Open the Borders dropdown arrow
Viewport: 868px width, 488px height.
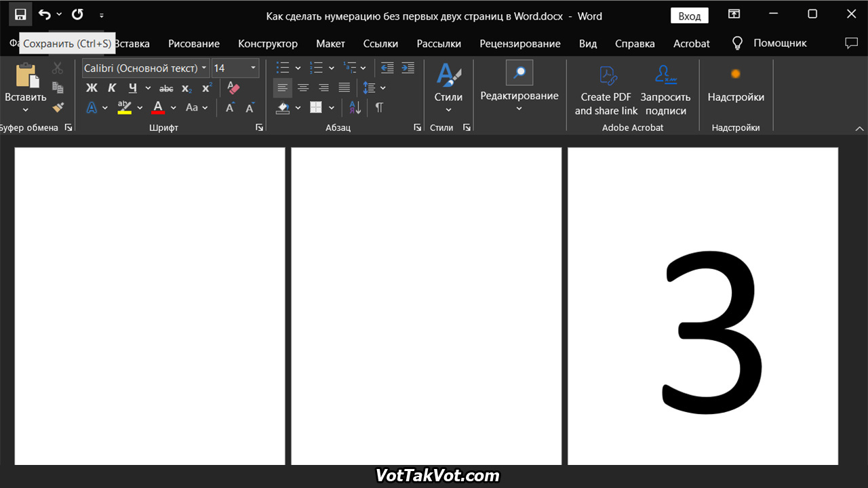click(332, 108)
